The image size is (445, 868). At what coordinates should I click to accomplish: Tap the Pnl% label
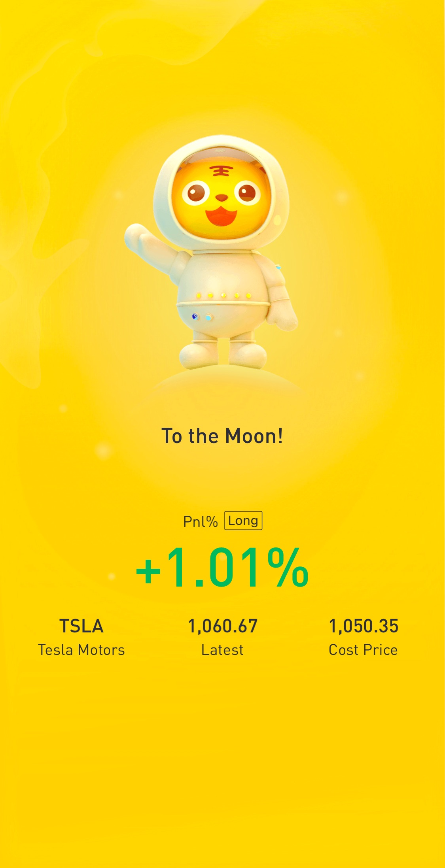click(x=200, y=522)
